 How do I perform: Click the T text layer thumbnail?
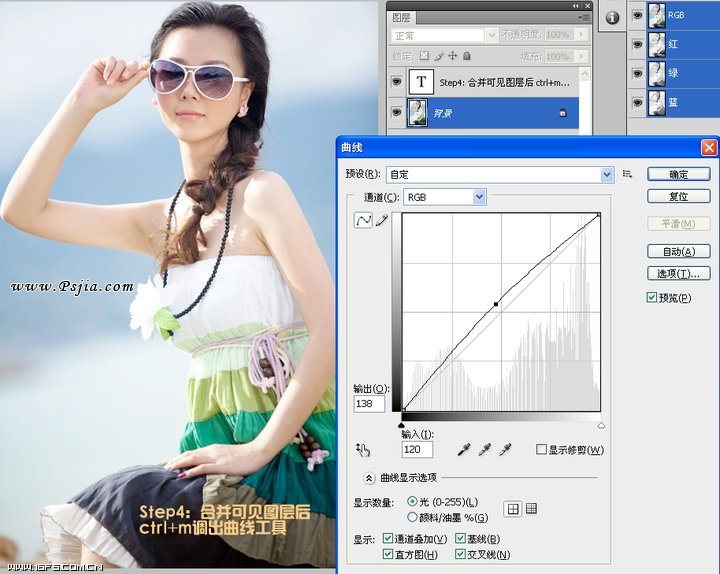tap(421, 82)
